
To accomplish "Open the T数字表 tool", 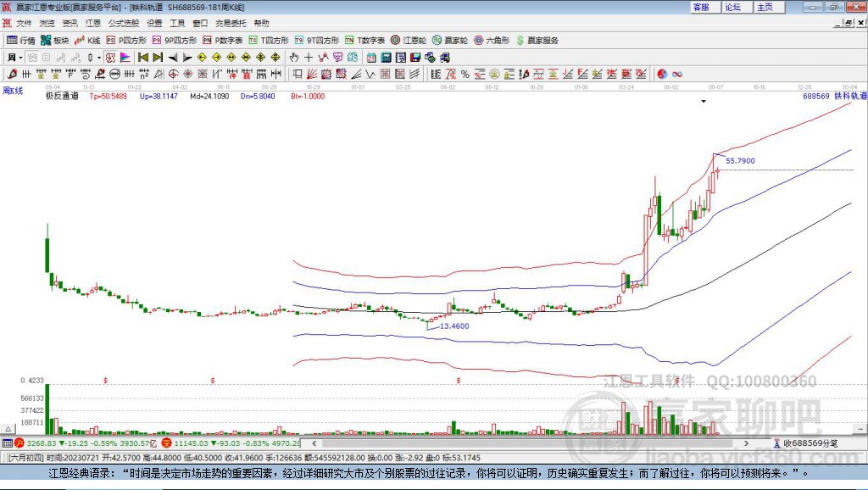I will [x=364, y=41].
